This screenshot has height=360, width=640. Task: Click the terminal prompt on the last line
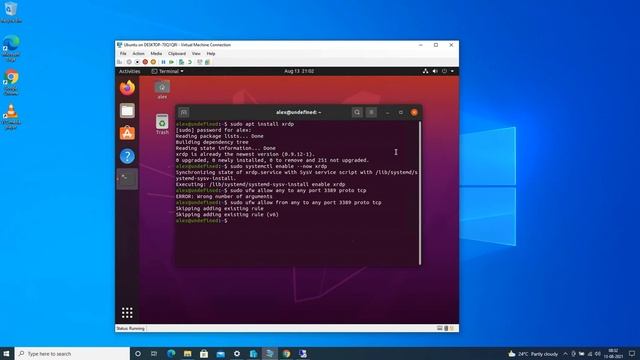(x=202, y=220)
